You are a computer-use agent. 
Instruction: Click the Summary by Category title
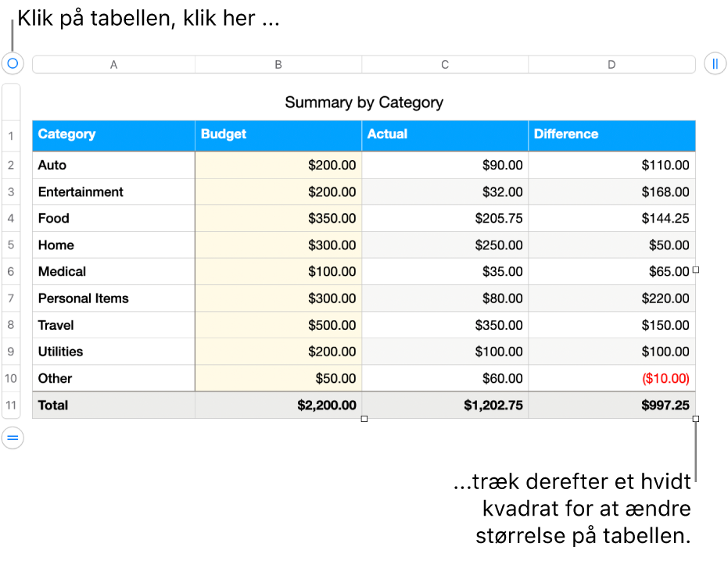coord(364,102)
